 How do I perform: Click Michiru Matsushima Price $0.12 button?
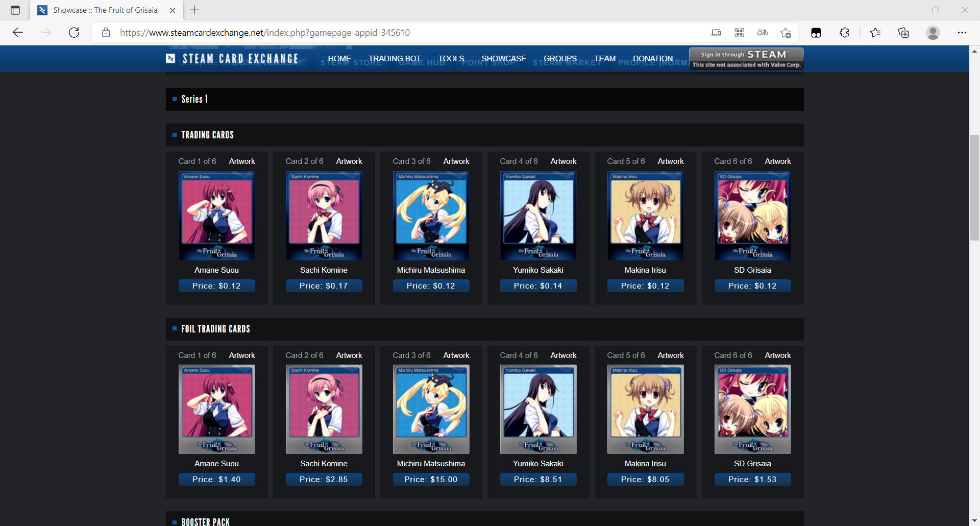pyautogui.click(x=431, y=286)
